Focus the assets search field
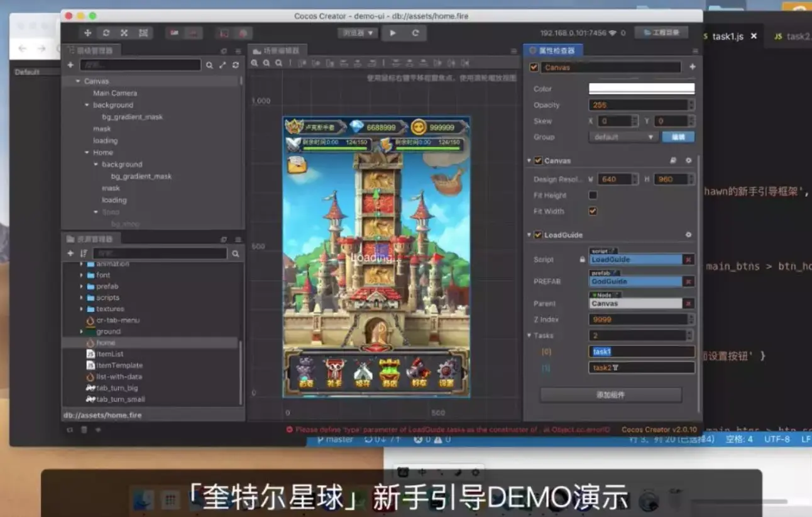Viewport: 812px width, 517px height. [x=160, y=253]
